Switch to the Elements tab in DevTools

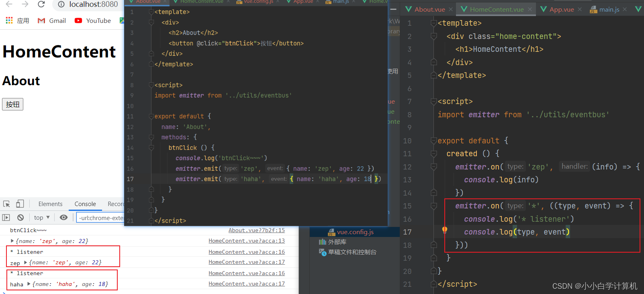[x=50, y=204]
